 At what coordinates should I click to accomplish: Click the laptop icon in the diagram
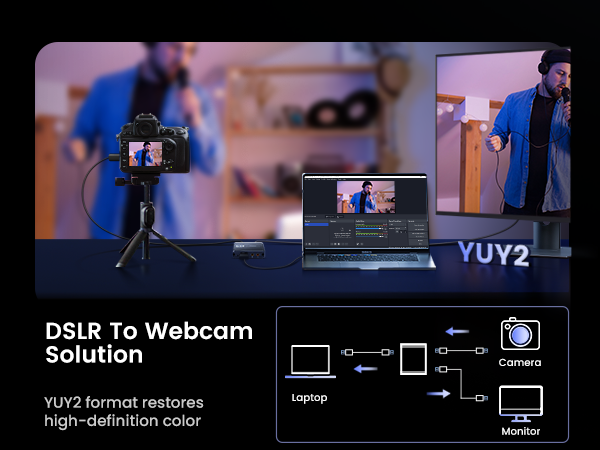310,362
